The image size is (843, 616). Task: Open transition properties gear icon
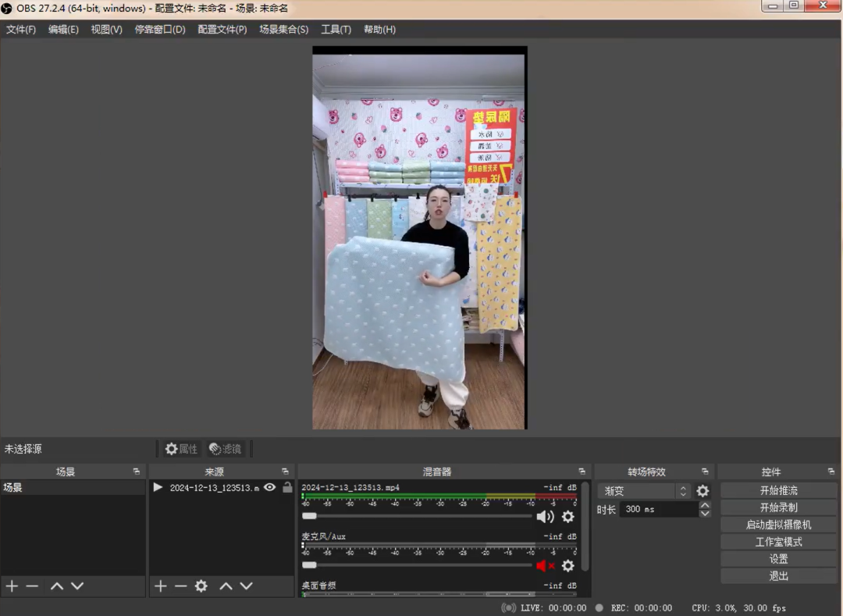pyautogui.click(x=702, y=491)
